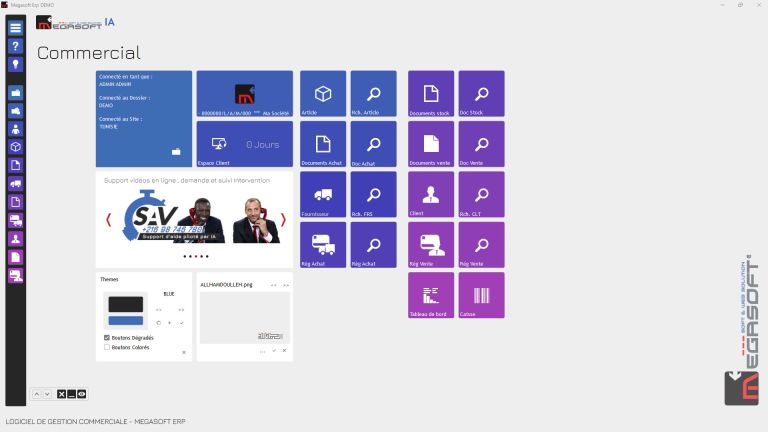Click the Megasoft IA logo at the top left
This screenshot has height=432, width=768.
coord(75,23)
